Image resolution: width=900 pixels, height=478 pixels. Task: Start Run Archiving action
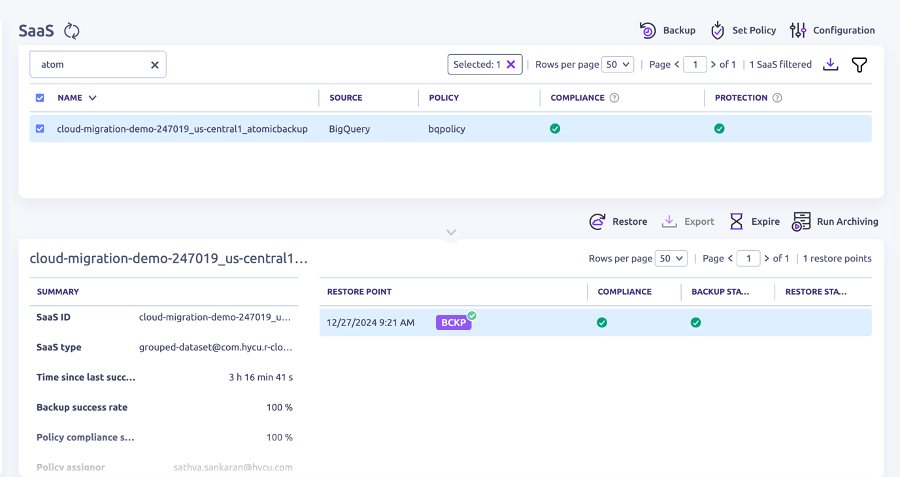(x=801, y=221)
